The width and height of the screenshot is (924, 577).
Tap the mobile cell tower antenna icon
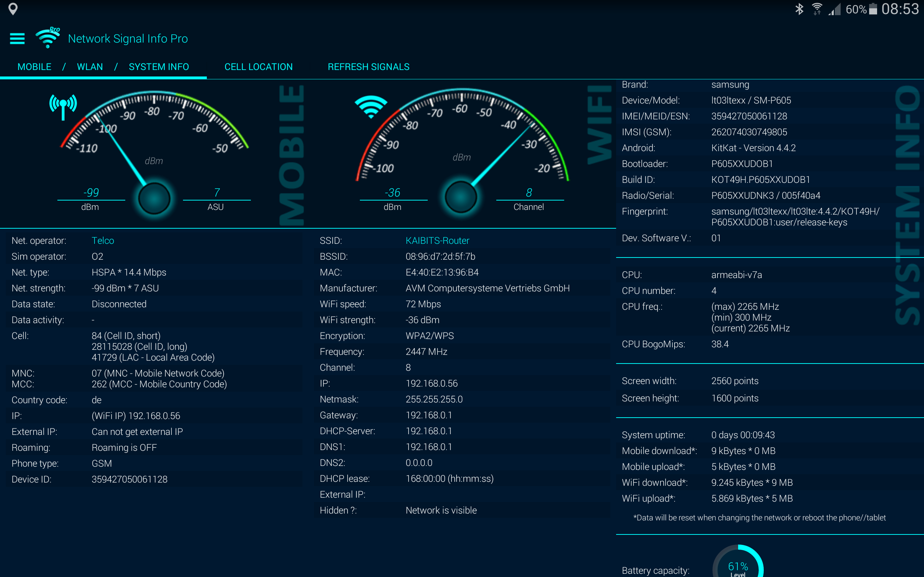tap(63, 106)
